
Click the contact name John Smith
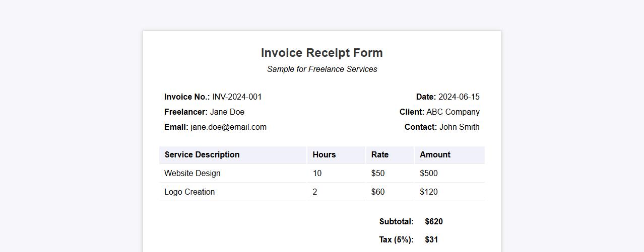(460, 127)
